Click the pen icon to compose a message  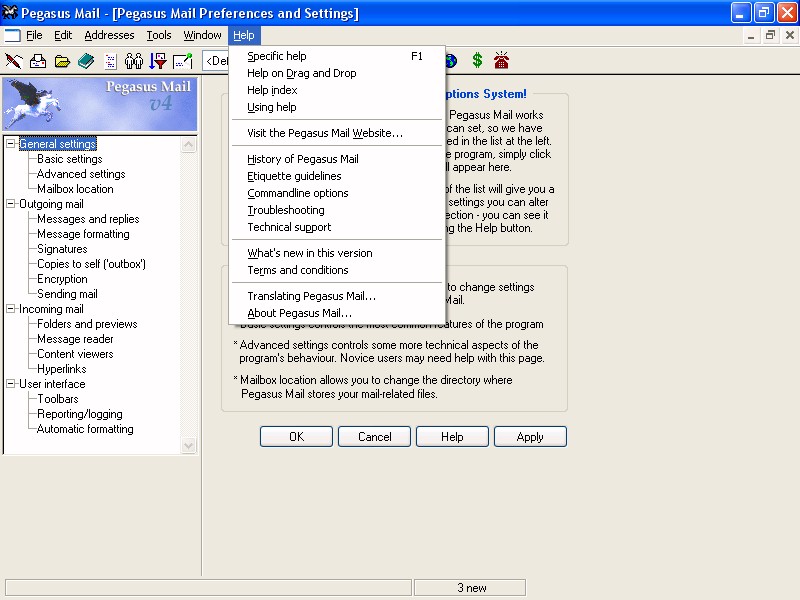[x=14, y=61]
